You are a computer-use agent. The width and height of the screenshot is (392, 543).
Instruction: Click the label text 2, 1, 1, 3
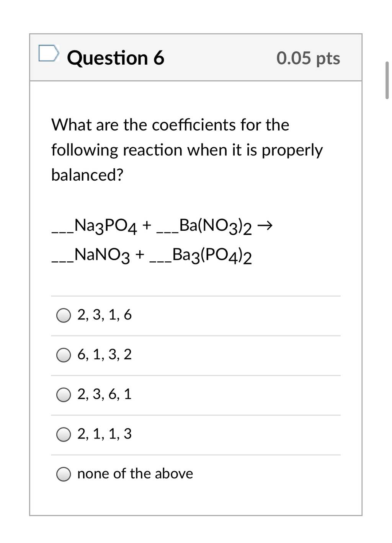tap(105, 434)
